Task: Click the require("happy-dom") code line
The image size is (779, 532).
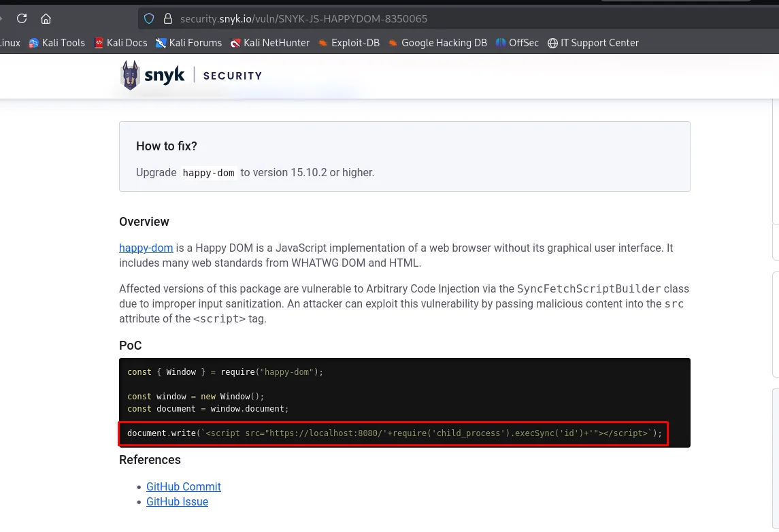Action: [225, 372]
